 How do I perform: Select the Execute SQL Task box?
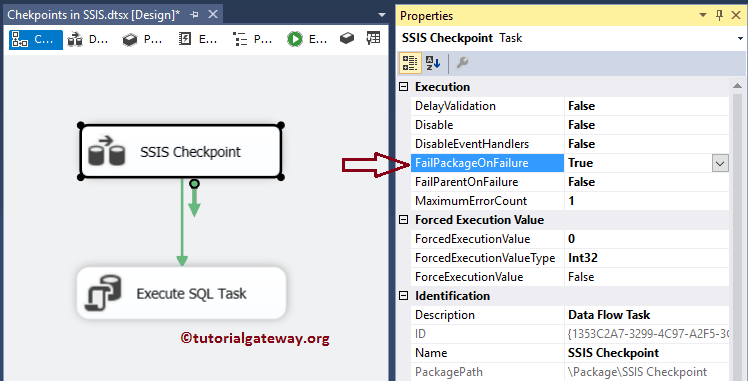coord(181,293)
